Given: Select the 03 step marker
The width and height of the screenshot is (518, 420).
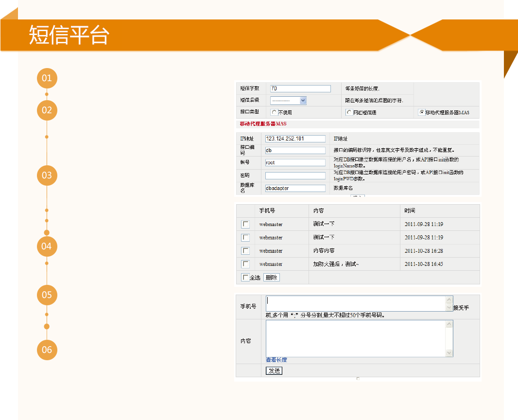Looking at the screenshot, I should click(47, 175).
